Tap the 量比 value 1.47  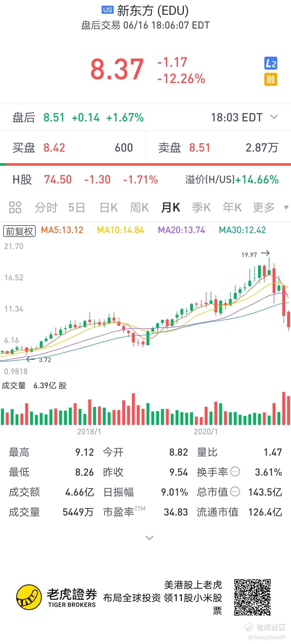click(273, 452)
